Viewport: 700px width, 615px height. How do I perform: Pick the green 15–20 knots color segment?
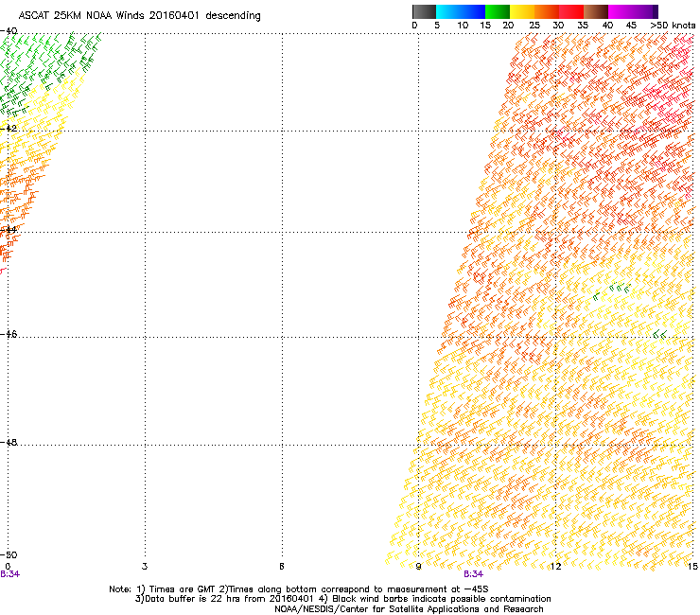[x=498, y=11]
